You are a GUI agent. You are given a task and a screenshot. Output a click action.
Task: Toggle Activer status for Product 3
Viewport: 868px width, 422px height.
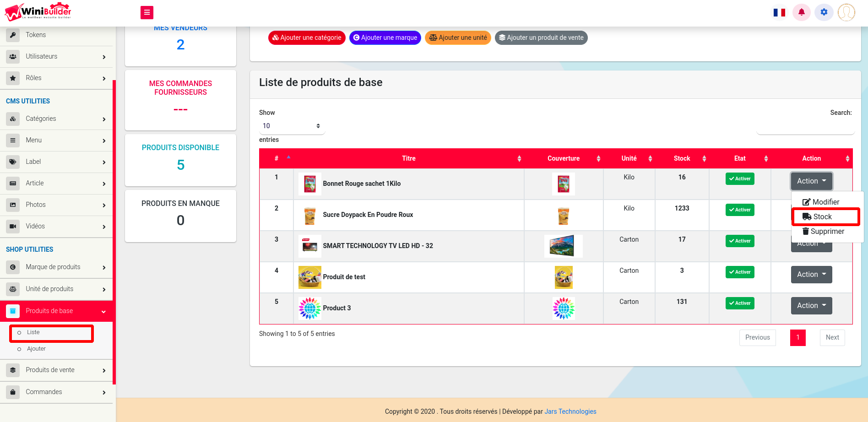tap(740, 303)
